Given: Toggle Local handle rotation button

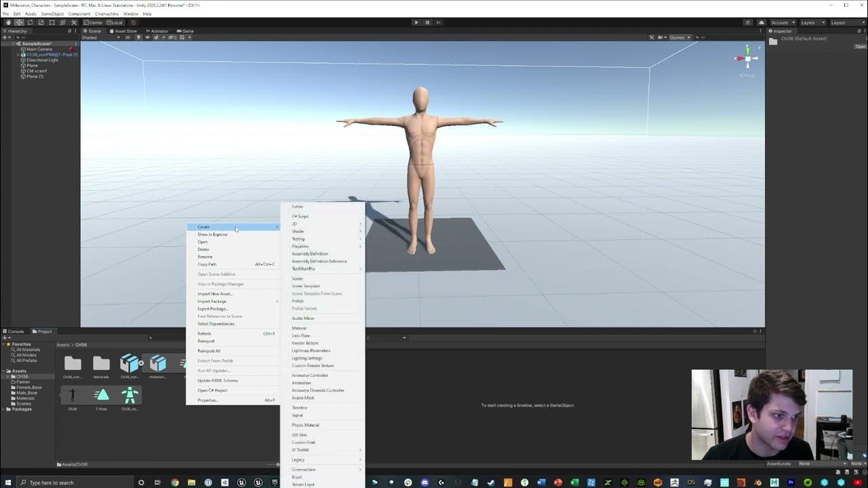Looking at the screenshot, I should click(115, 22).
